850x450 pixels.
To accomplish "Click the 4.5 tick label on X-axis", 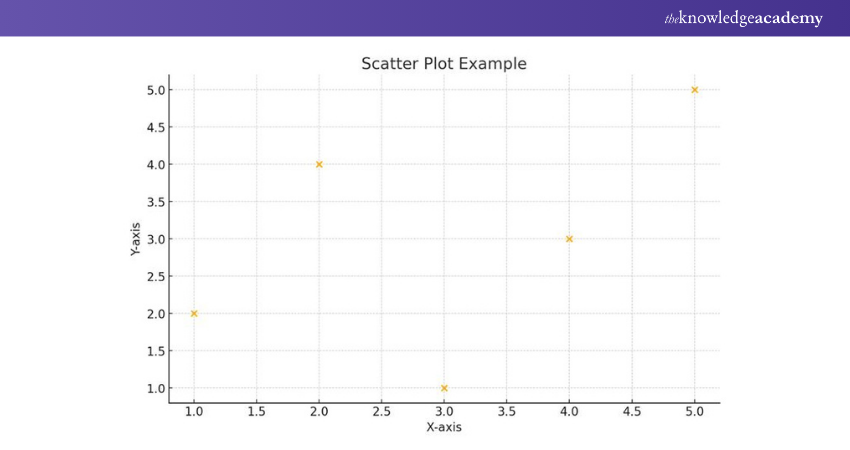I will pos(631,411).
